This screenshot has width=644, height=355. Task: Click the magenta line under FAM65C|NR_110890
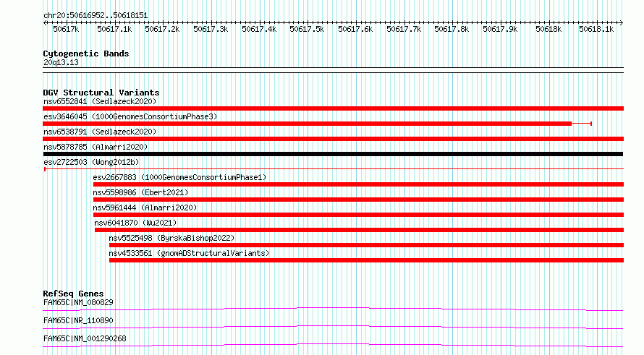pos(333,327)
